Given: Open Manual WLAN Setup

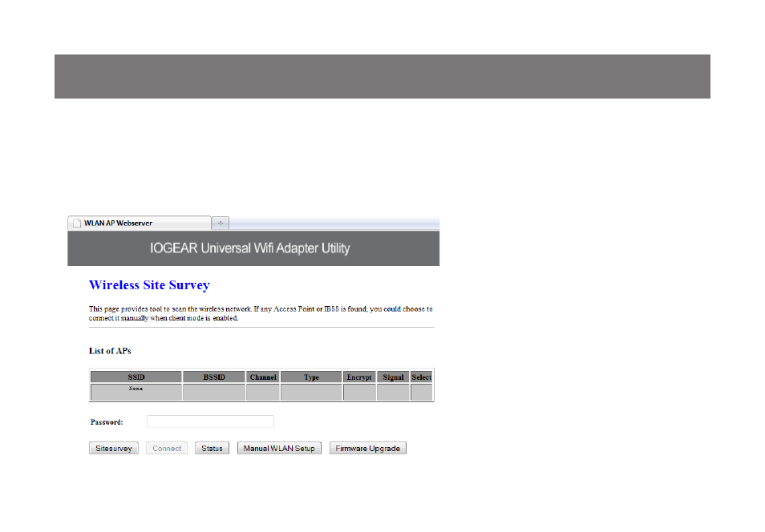Looking at the screenshot, I should [279, 448].
